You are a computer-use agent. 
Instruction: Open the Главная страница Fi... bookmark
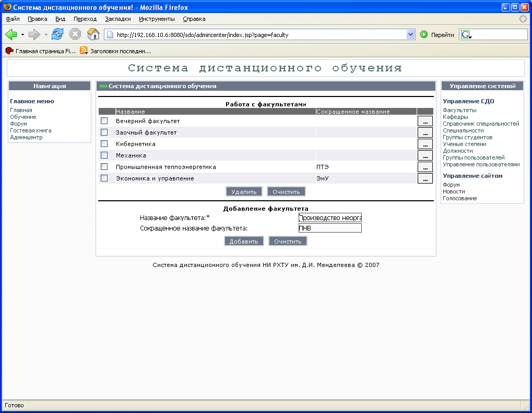point(41,51)
